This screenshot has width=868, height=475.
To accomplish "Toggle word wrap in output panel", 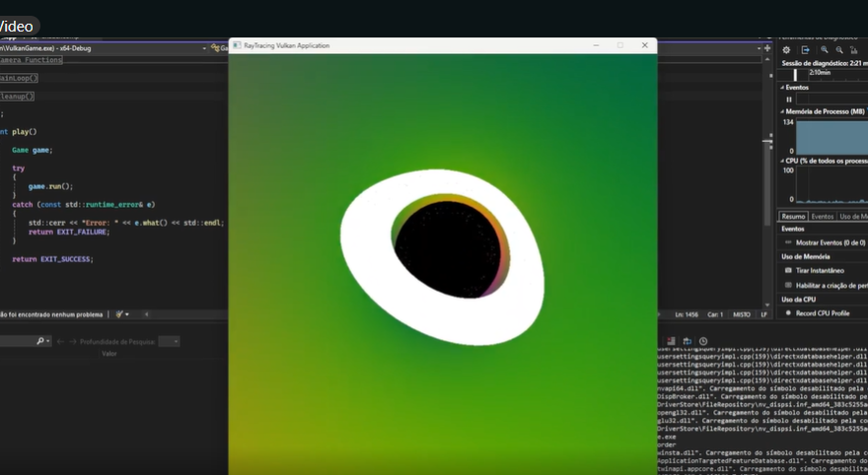I will pos(687,341).
